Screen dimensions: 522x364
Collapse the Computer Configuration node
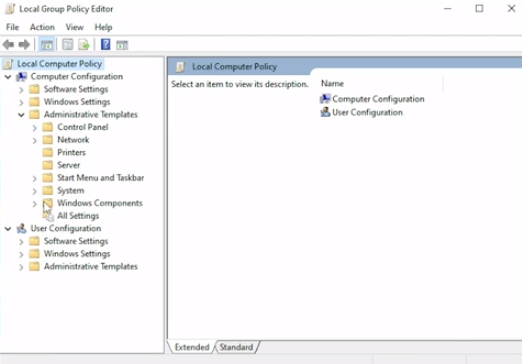point(8,77)
